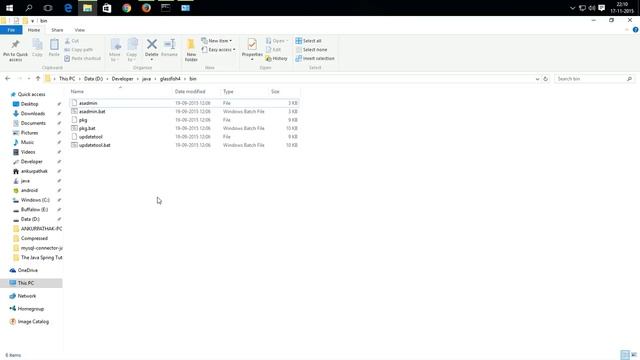Click Data (D:) in the address breadcrumb
Image resolution: width=640 pixels, height=360 pixels.
(x=93, y=79)
